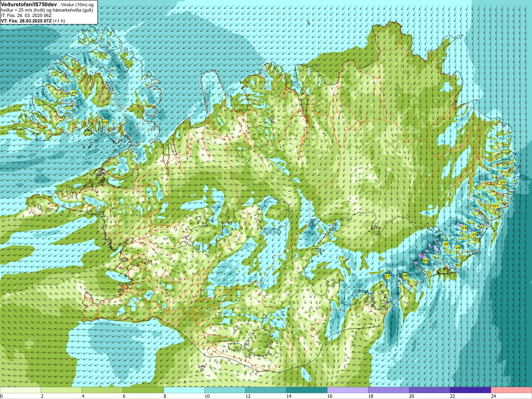This screenshot has width=532, height=399.
Task: Click the violet 20–22 m/s legend swatch
Action: point(430,390)
